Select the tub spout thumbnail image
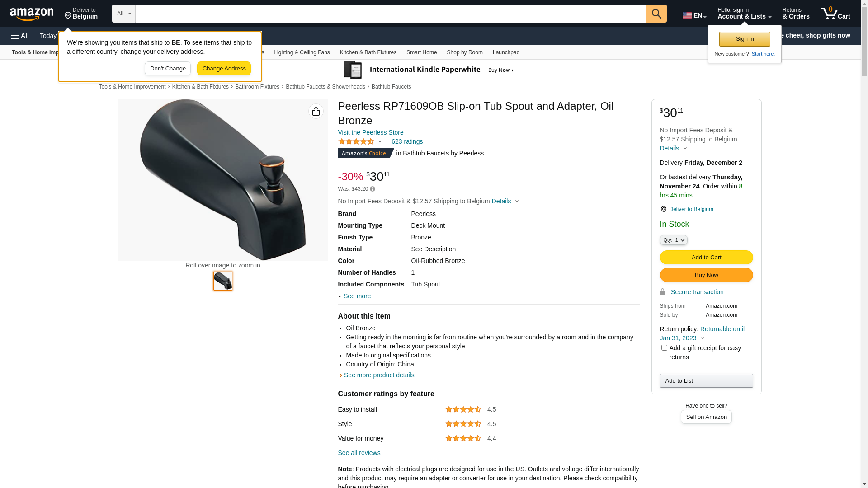The image size is (868, 488). pos(223,281)
